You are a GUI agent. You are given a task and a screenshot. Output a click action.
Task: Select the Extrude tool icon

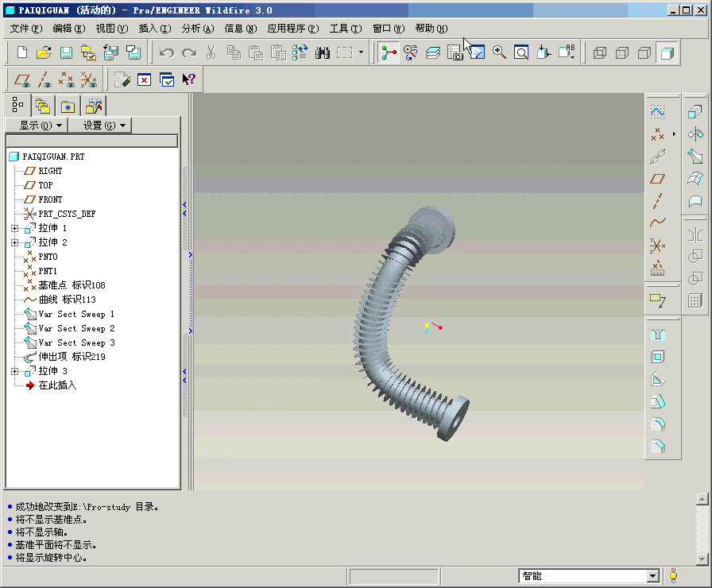point(695,112)
